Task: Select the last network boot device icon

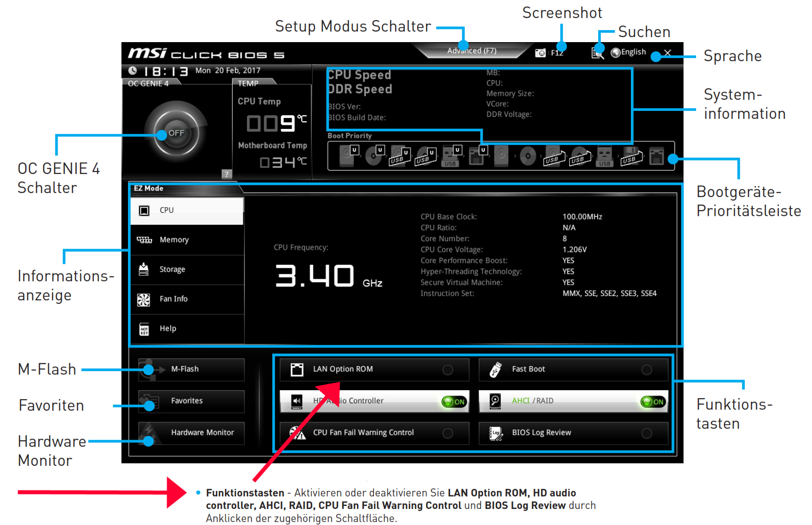Action: point(656,156)
